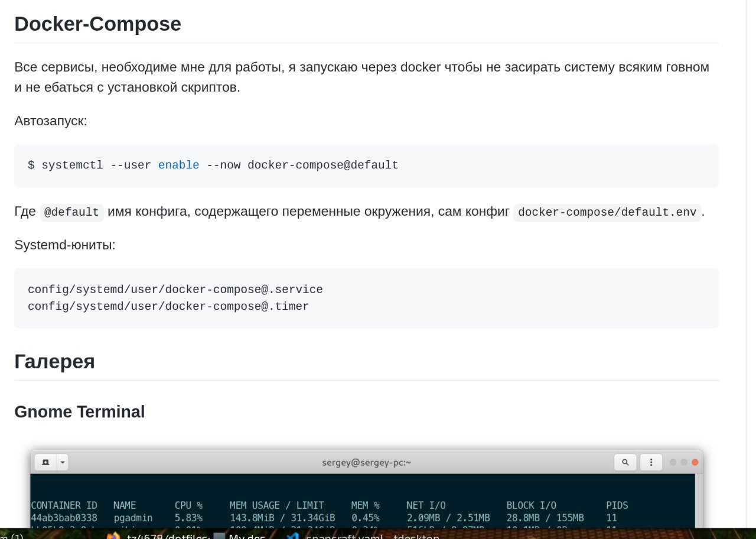Click the "config/systemd/user/docker-compose@.timer" line
This screenshot has width=756, height=539.
[168, 306]
